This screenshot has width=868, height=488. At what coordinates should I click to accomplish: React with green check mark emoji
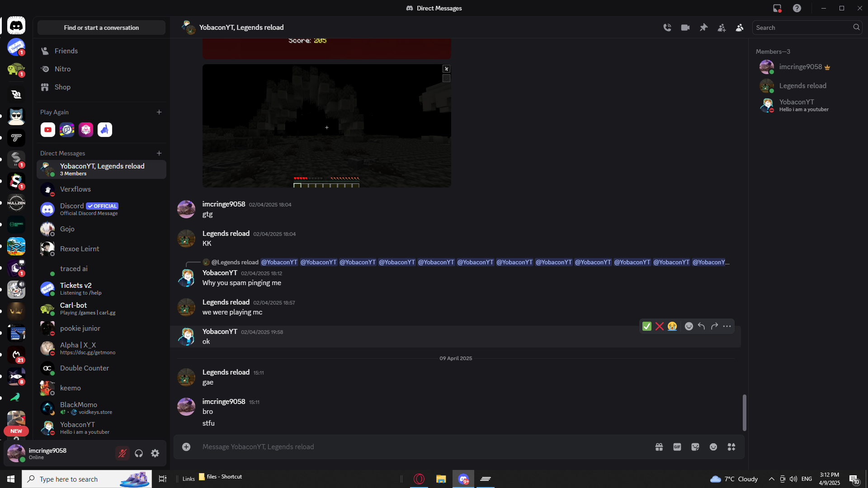(x=647, y=326)
